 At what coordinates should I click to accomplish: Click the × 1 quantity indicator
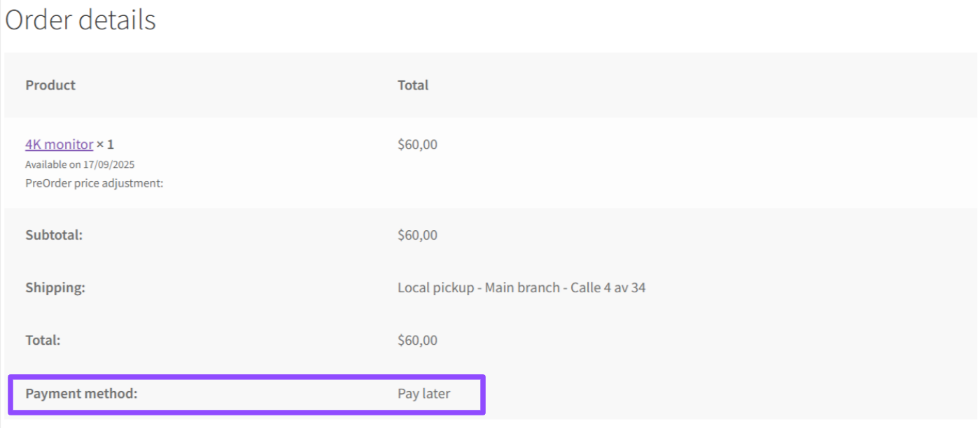(105, 144)
